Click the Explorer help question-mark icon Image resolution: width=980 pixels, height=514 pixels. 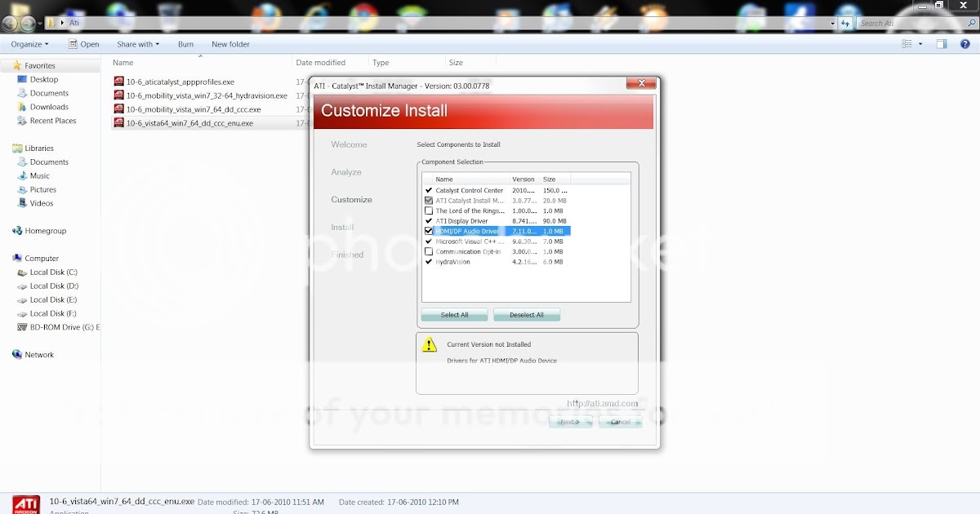(964, 44)
